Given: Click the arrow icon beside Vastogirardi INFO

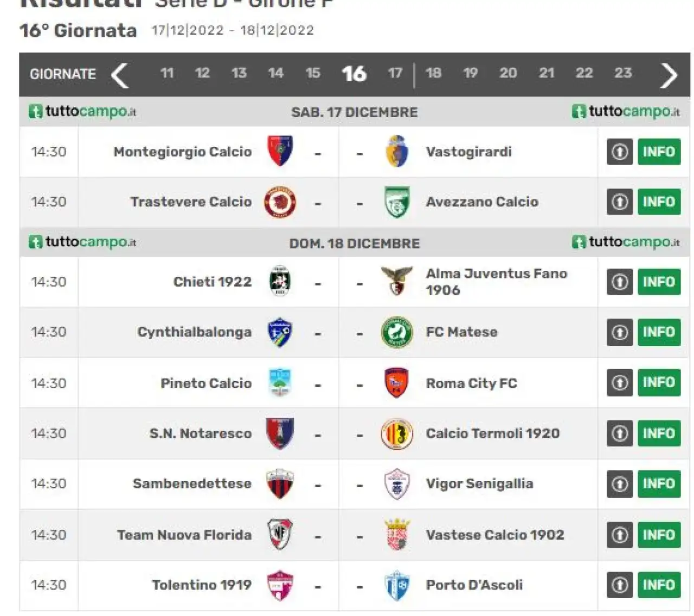Looking at the screenshot, I should (x=620, y=152).
